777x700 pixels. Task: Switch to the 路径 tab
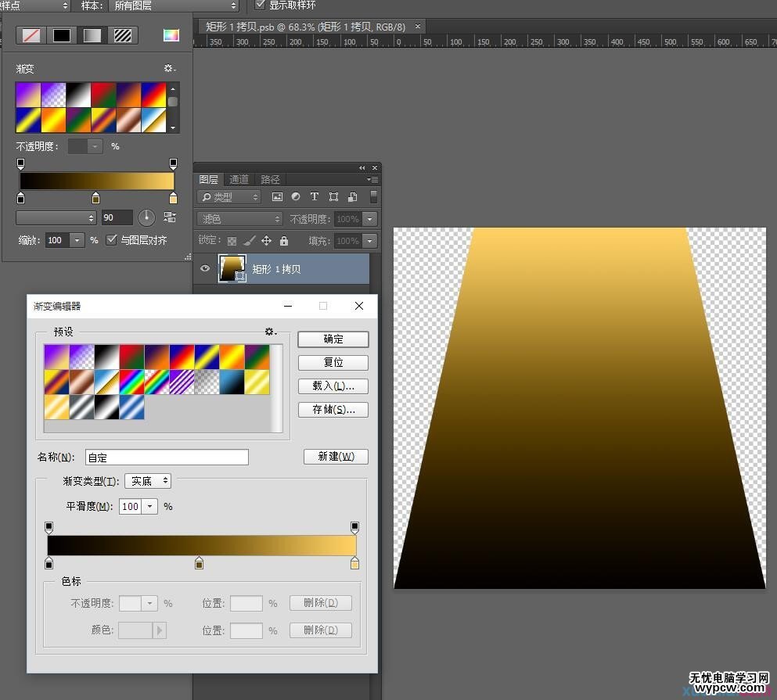click(270, 179)
